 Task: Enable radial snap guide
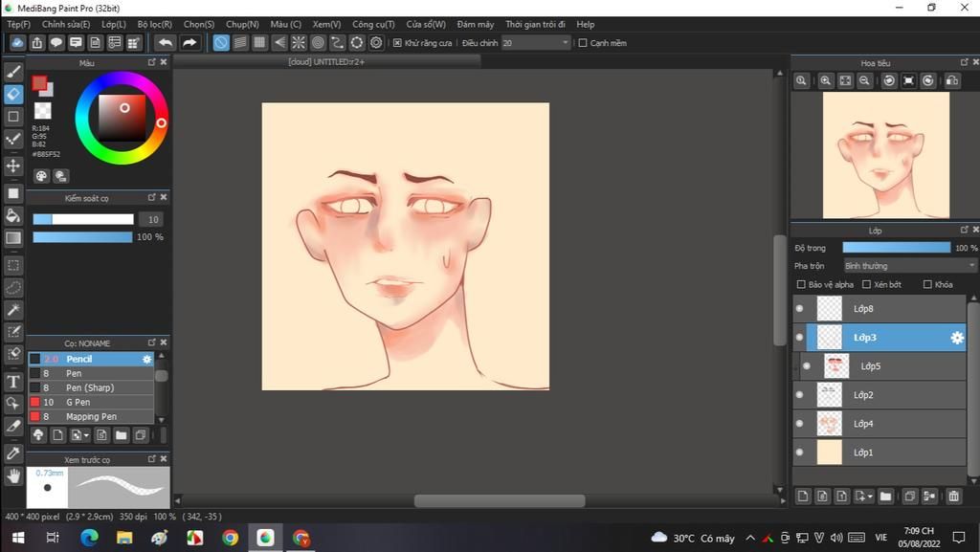click(x=299, y=42)
